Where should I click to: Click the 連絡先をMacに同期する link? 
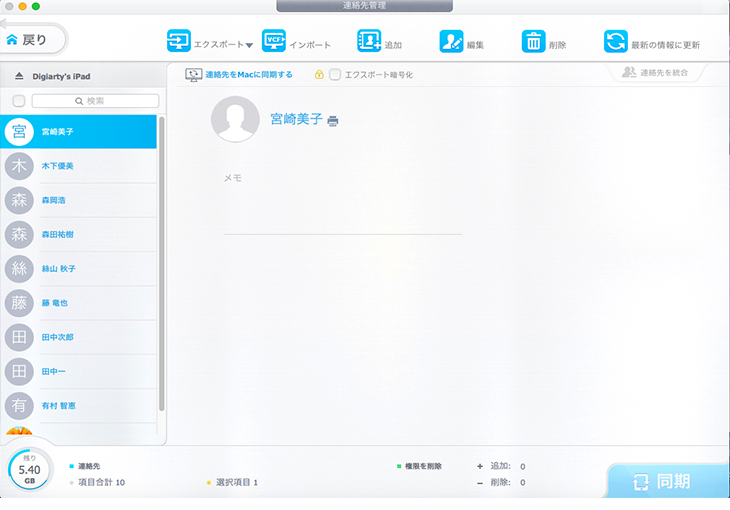(248, 75)
